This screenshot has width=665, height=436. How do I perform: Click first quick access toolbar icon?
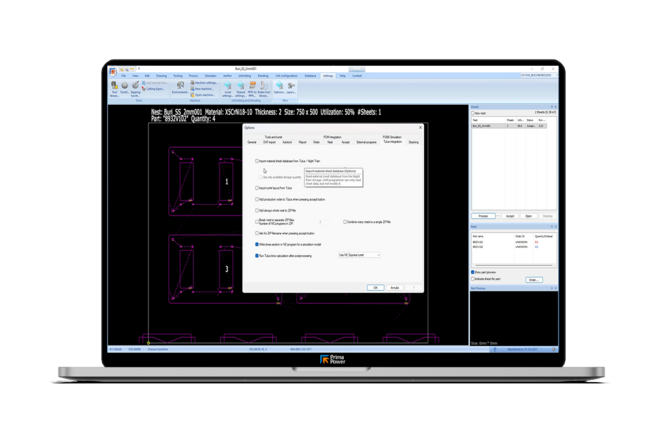(x=121, y=69)
